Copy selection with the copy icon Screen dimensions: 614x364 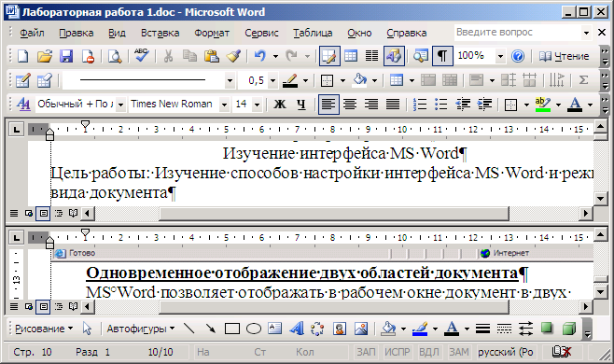[x=190, y=56]
